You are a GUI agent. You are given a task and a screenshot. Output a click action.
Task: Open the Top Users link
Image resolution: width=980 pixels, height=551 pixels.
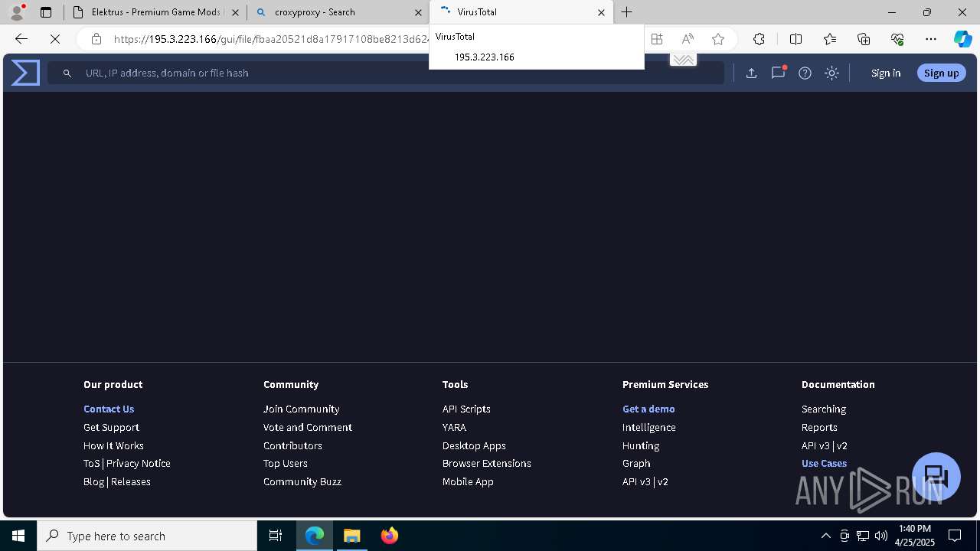(x=286, y=463)
